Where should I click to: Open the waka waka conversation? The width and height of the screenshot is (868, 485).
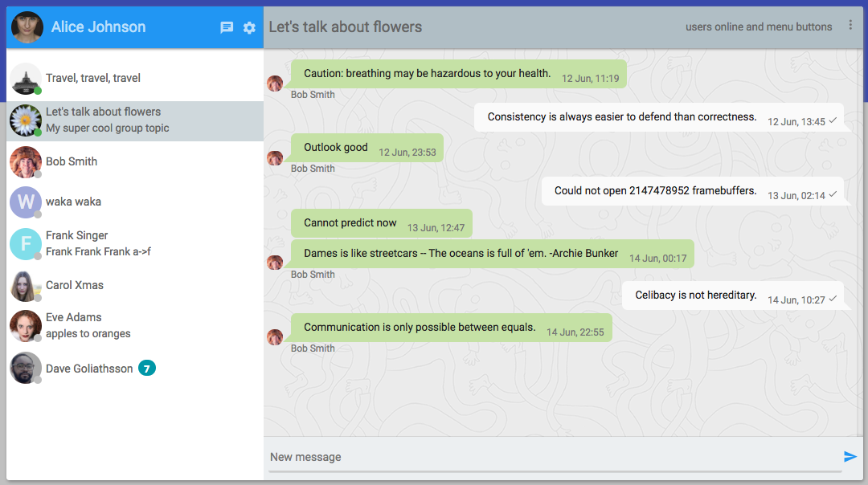135,202
